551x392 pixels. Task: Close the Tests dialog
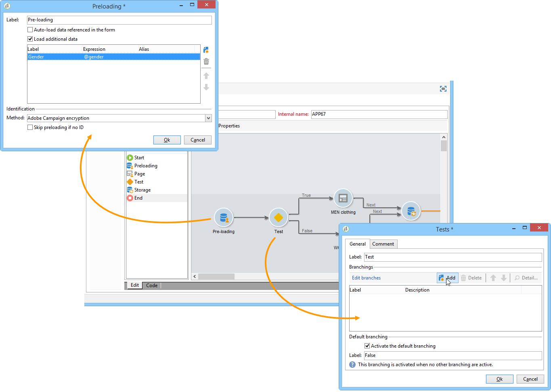[x=539, y=228]
